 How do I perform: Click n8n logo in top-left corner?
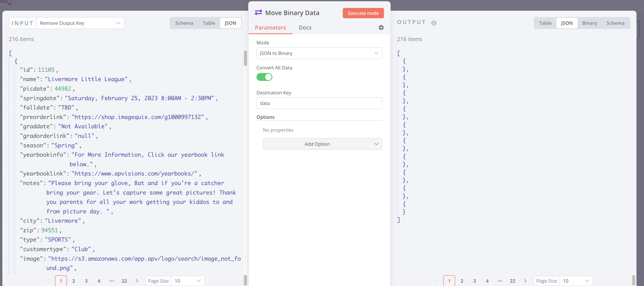click(x=6, y=3)
